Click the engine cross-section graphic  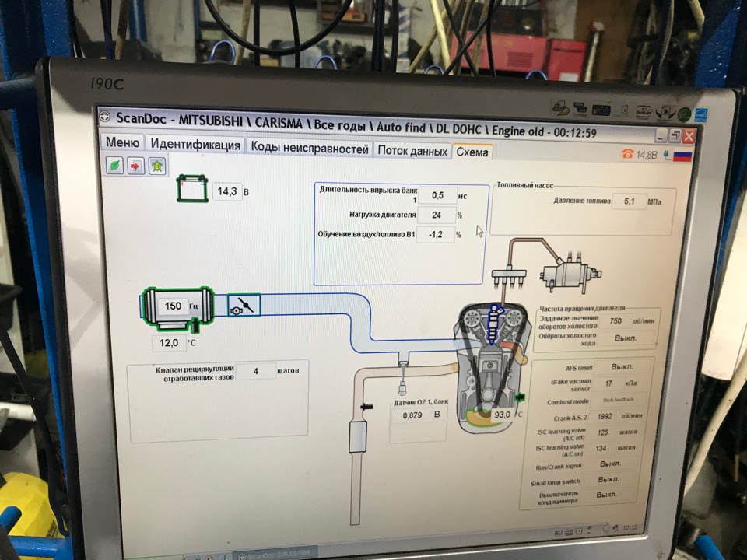coord(492,366)
